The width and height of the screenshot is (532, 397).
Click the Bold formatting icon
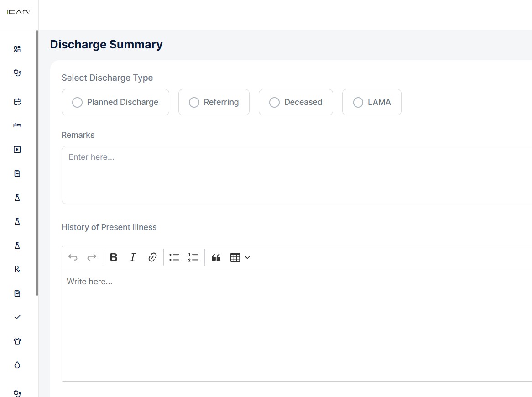pyautogui.click(x=114, y=257)
